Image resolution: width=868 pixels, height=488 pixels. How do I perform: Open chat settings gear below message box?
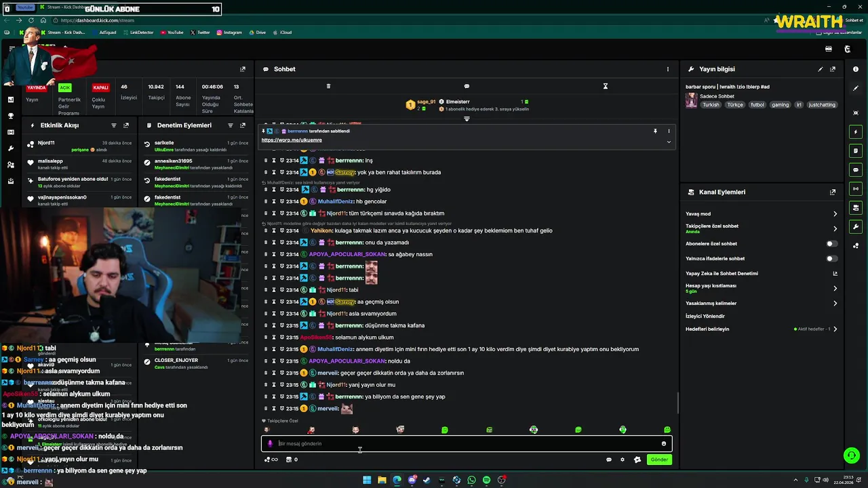(x=623, y=460)
